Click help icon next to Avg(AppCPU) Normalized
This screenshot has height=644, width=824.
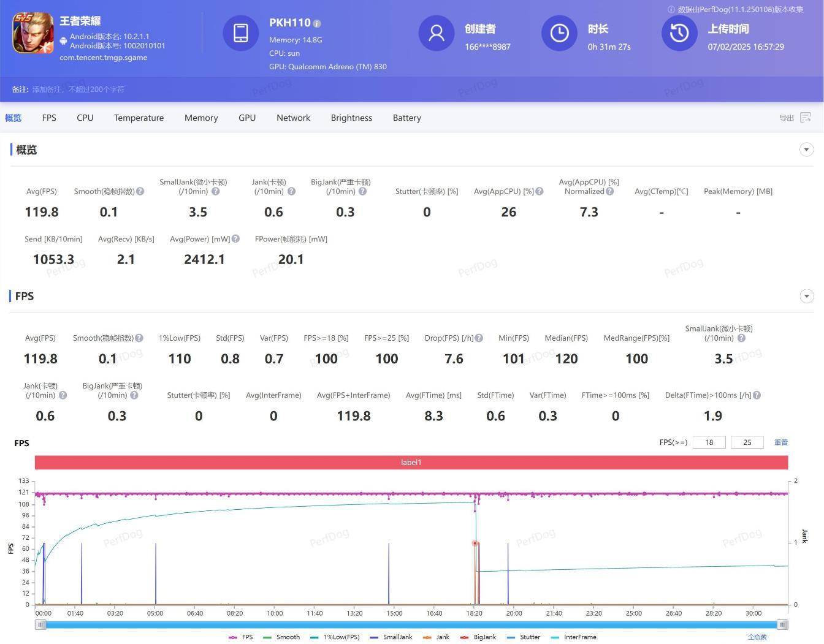pyautogui.click(x=609, y=192)
